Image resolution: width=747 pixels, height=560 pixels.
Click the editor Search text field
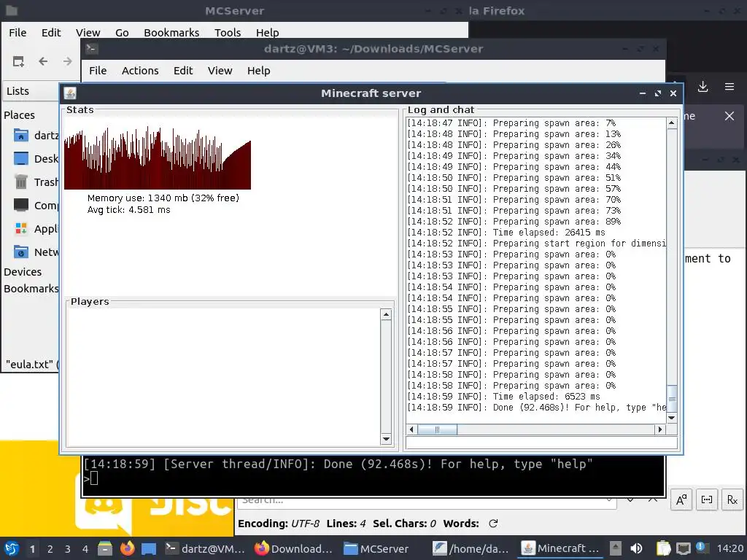click(x=427, y=501)
